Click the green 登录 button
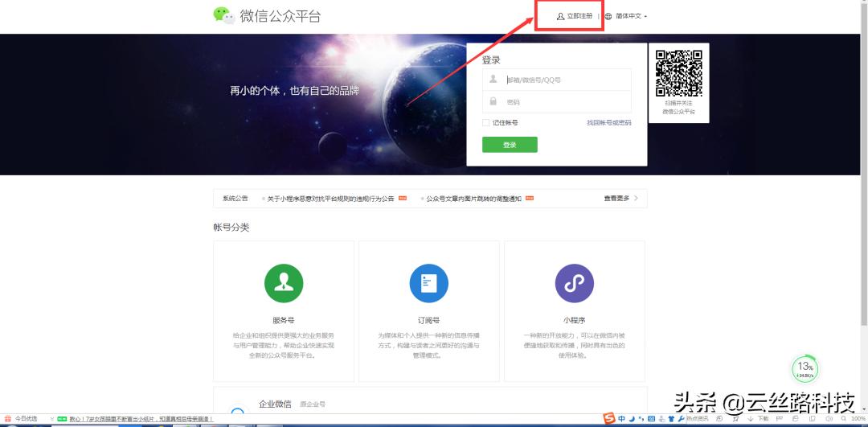Screen dimensions: 868x427 510,145
